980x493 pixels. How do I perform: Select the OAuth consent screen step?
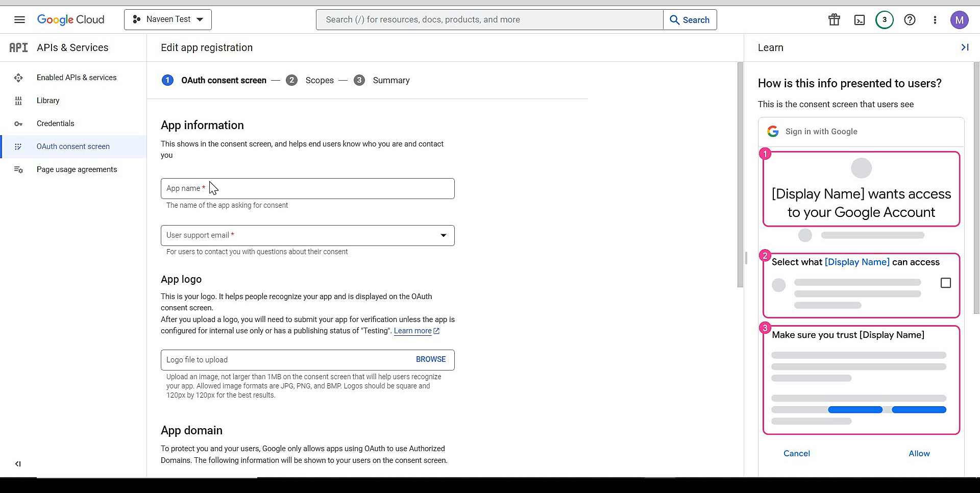214,80
